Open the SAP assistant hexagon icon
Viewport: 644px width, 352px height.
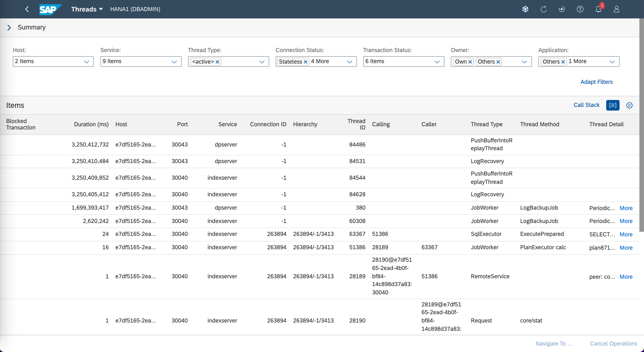click(x=525, y=9)
